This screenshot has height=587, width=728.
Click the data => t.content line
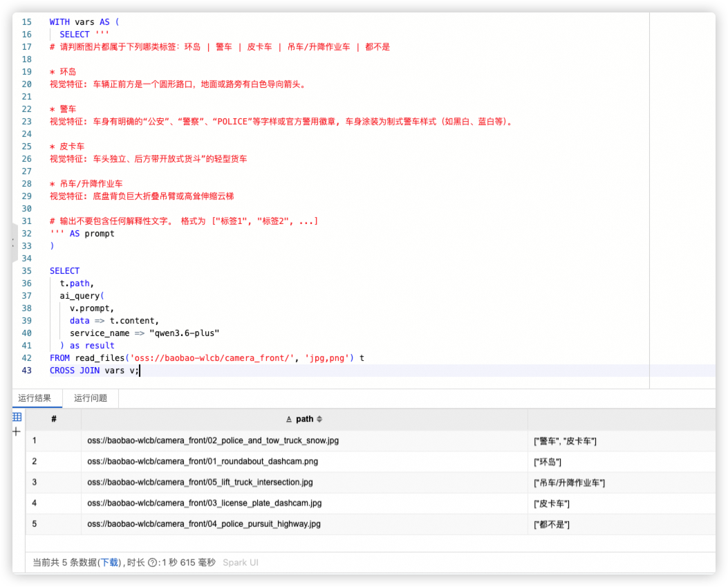coord(114,320)
